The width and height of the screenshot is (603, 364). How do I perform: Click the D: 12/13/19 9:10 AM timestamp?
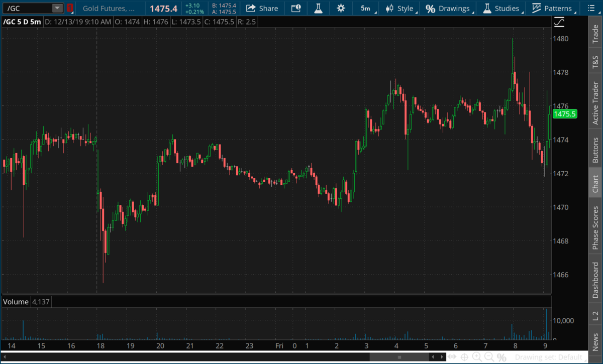click(78, 22)
